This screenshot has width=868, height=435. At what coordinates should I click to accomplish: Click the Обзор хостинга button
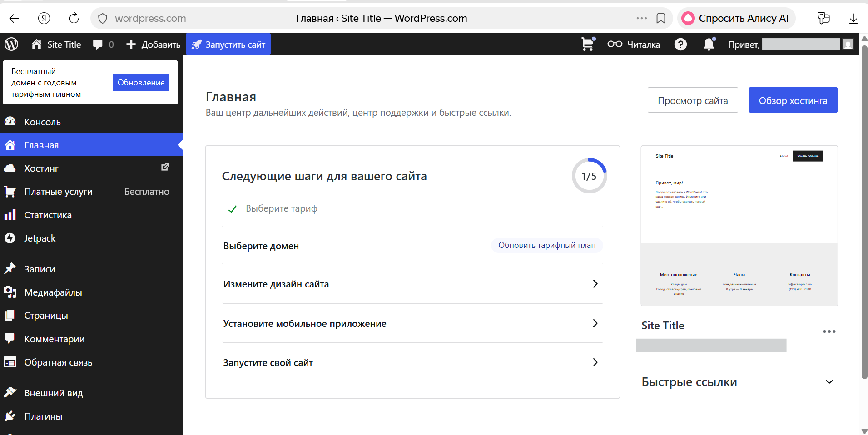[x=793, y=100]
